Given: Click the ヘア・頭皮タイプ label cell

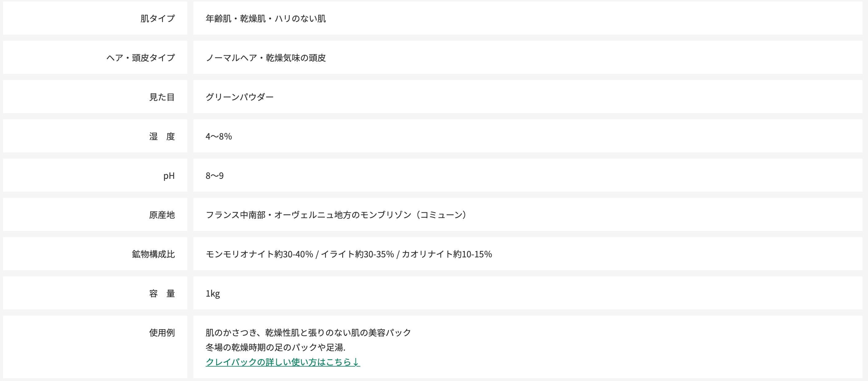Looking at the screenshot, I should pyautogui.click(x=141, y=58).
